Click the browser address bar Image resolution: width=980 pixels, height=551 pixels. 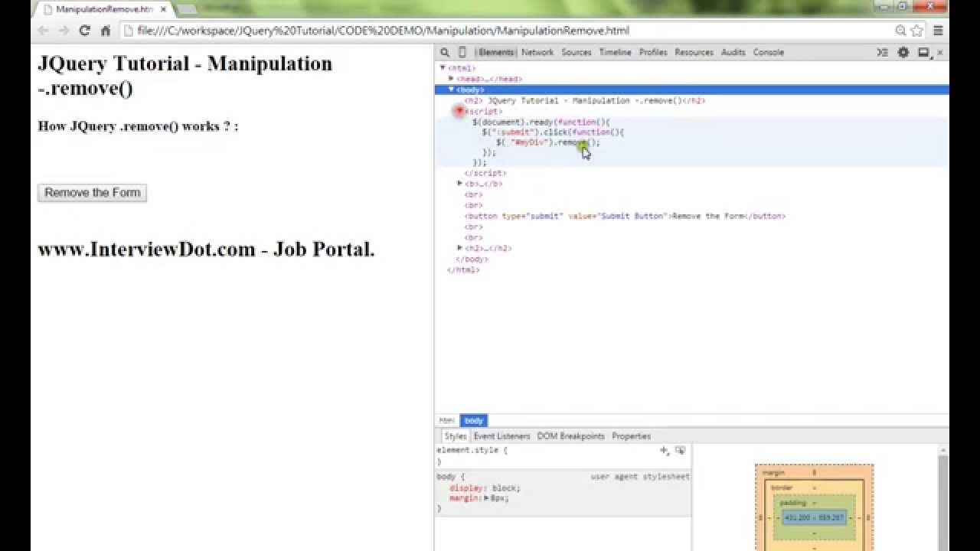tap(505, 31)
